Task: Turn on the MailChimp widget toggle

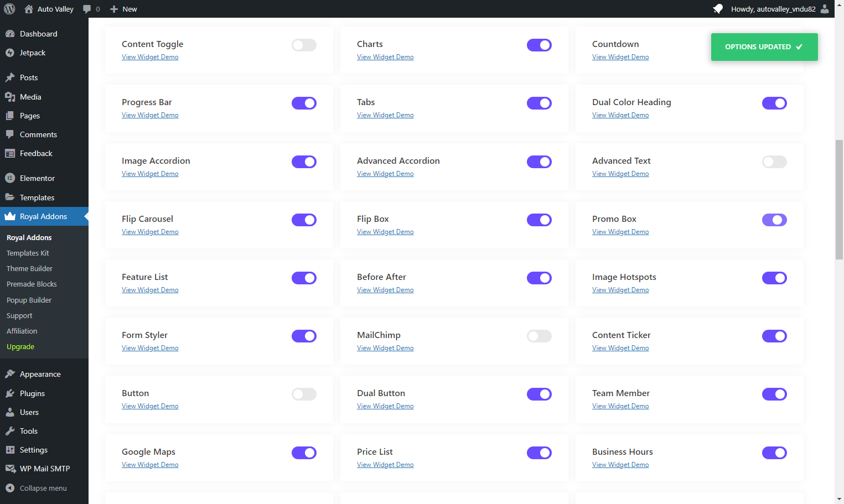Action: click(x=539, y=336)
